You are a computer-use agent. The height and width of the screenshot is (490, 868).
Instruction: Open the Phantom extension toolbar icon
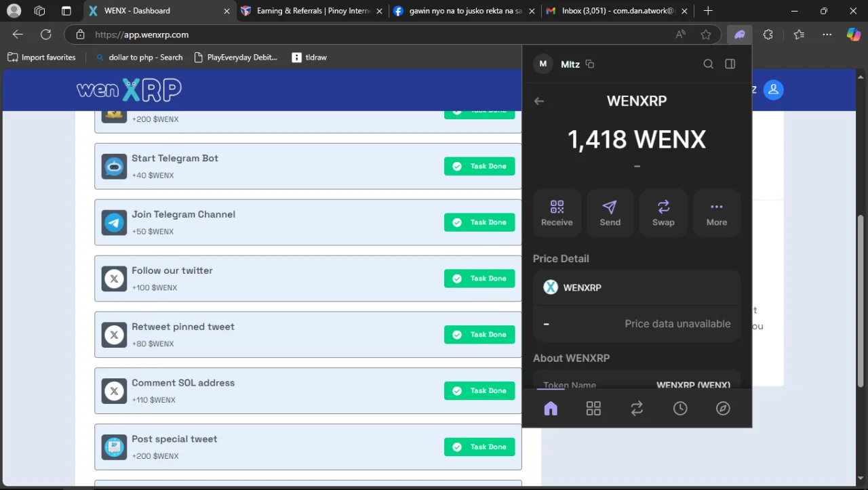coord(739,35)
